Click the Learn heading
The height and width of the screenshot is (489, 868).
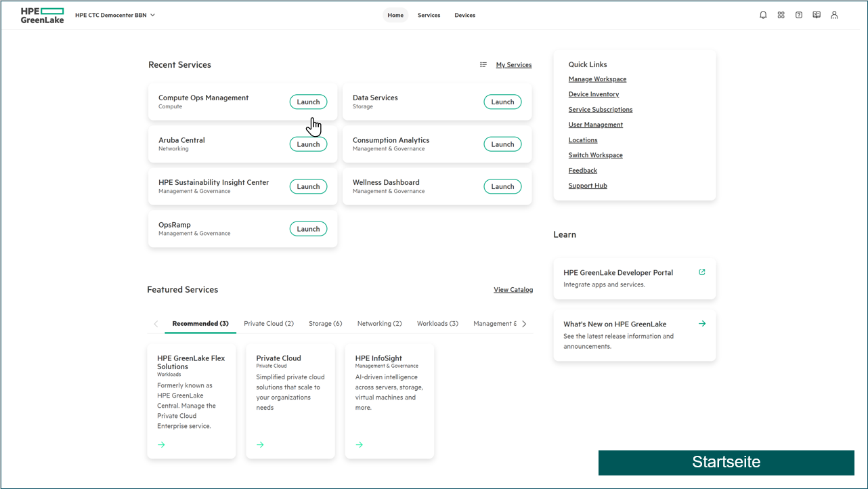565,235
